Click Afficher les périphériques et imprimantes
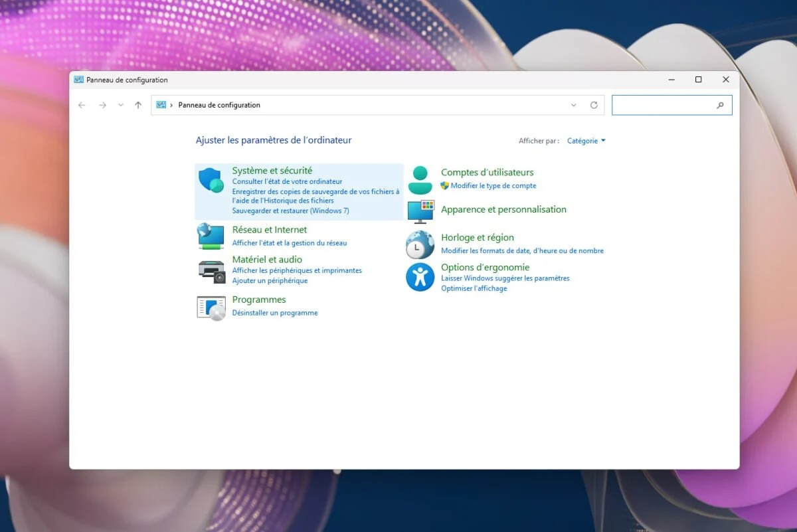The height and width of the screenshot is (532, 797). click(x=297, y=270)
